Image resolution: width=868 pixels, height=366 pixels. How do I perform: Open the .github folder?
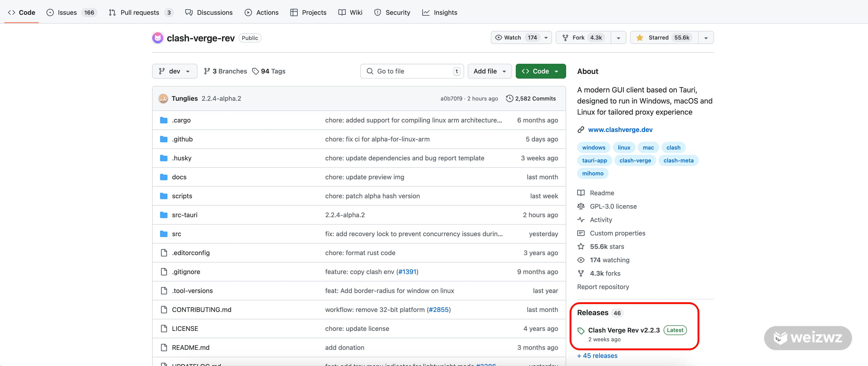coord(182,139)
